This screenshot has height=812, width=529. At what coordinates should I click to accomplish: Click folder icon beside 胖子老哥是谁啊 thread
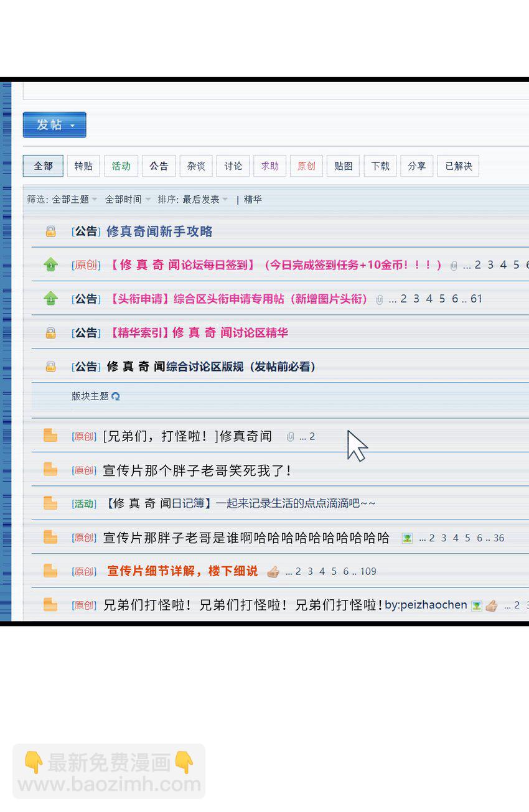50,536
